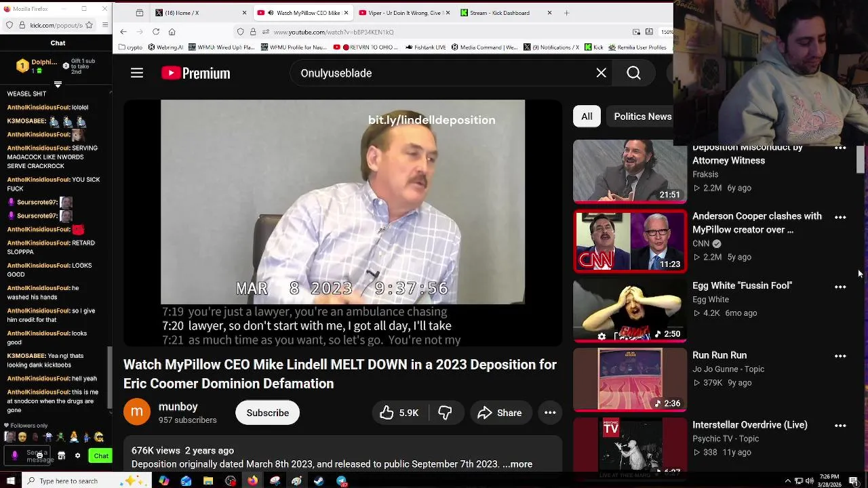This screenshot has height=488, width=868.
Task: Go to YouTube Premium home logo
Action: pos(196,73)
